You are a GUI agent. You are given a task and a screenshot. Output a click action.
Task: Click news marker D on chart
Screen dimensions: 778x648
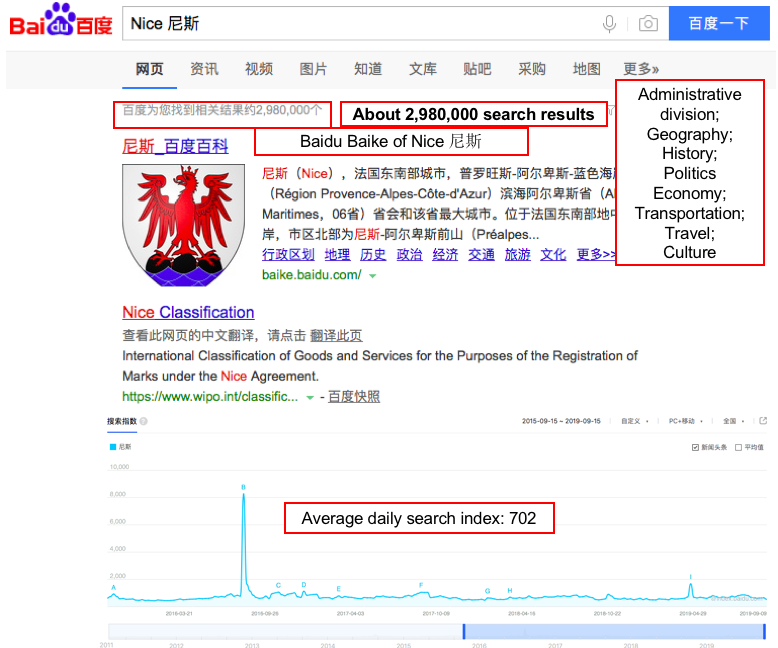tap(304, 584)
